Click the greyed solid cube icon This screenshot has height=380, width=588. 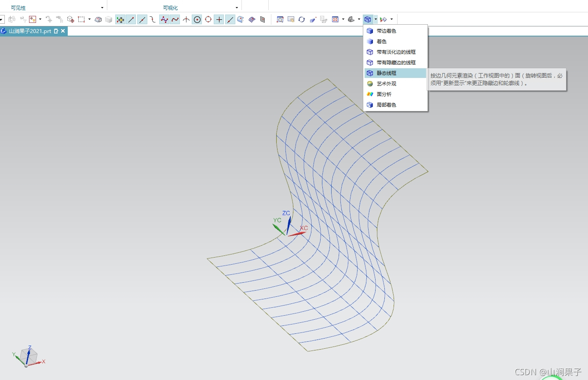pyautogui.click(x=109, y=19)
